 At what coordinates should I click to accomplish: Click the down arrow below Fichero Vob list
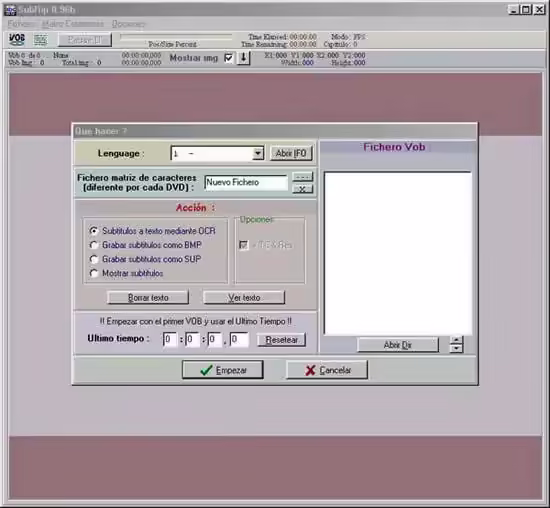click(456, 348)
